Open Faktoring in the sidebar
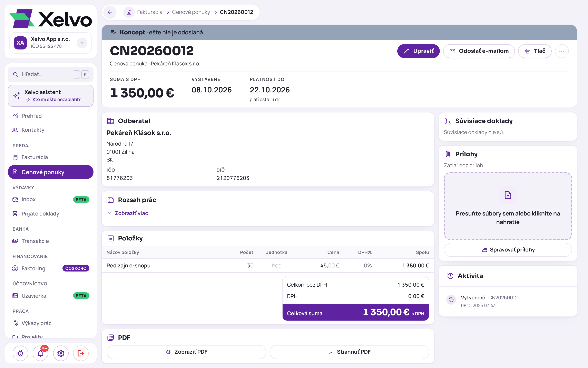Image resolution: width=588 pixels, height=368 pixels. [51, 268]
